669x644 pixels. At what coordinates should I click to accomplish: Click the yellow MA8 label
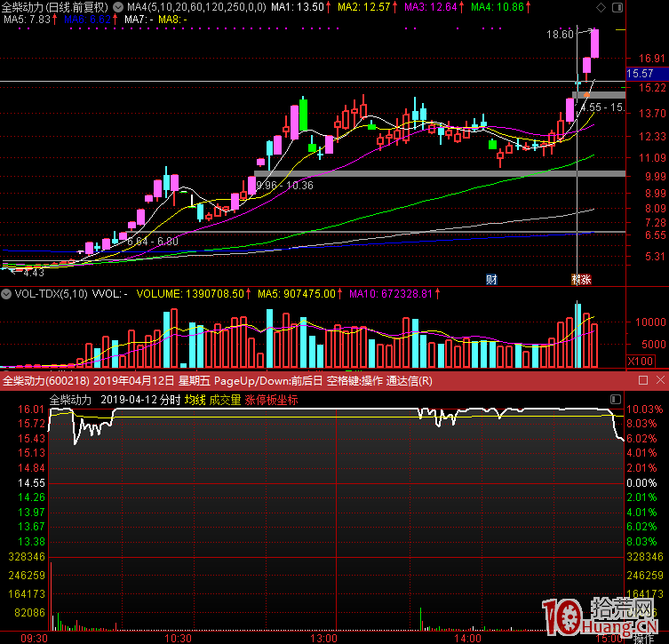[172, 20]
